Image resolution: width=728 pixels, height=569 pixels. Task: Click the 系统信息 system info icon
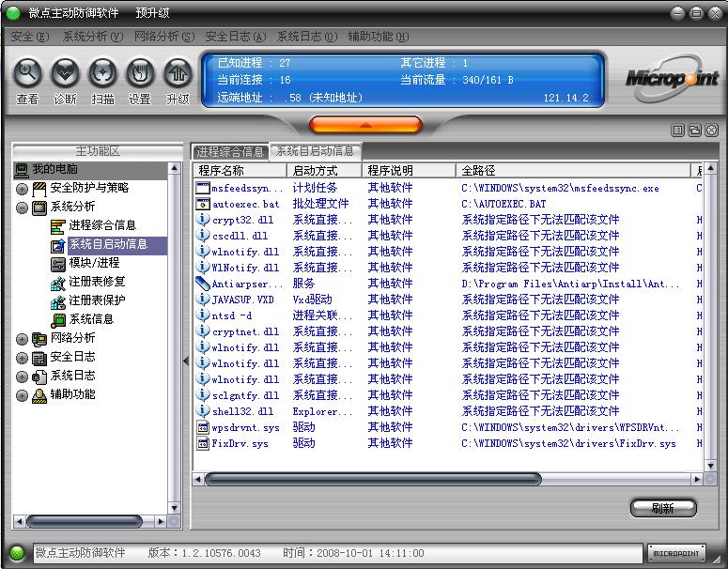[57, 320]
